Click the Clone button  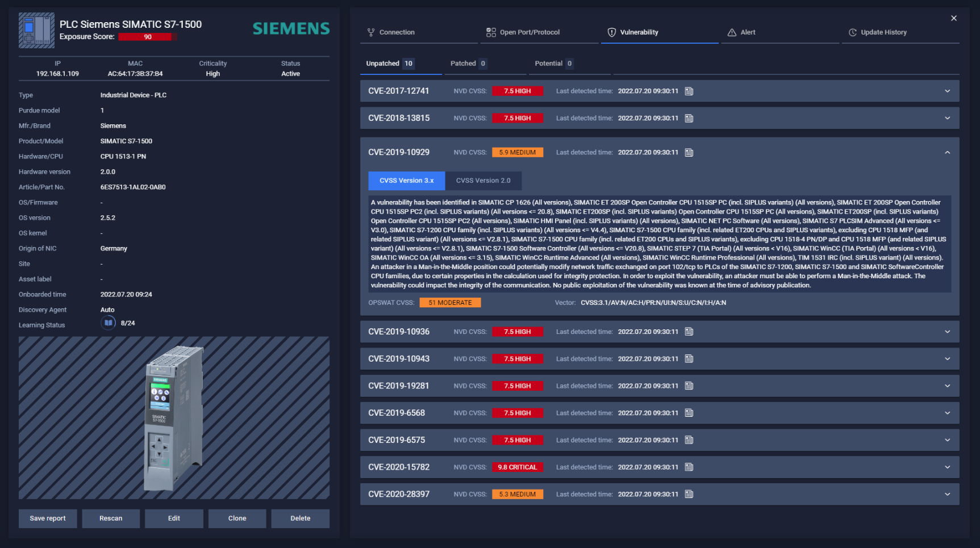237,518
